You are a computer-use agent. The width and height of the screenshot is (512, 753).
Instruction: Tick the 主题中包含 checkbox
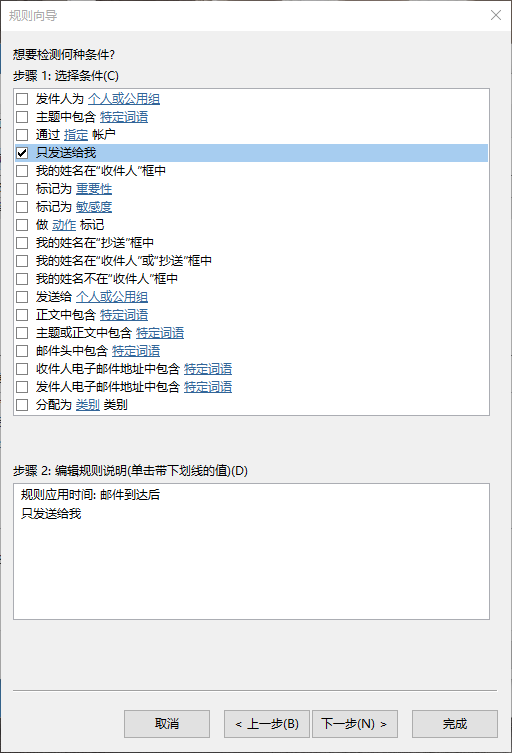pyautogui.click(x=22, y=117)
